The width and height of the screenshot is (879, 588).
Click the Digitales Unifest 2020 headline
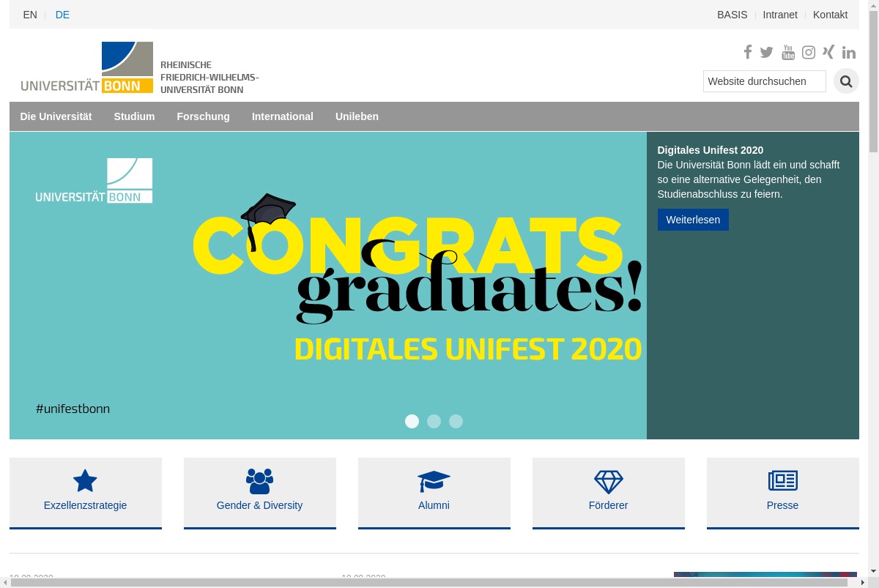point(711,150)
